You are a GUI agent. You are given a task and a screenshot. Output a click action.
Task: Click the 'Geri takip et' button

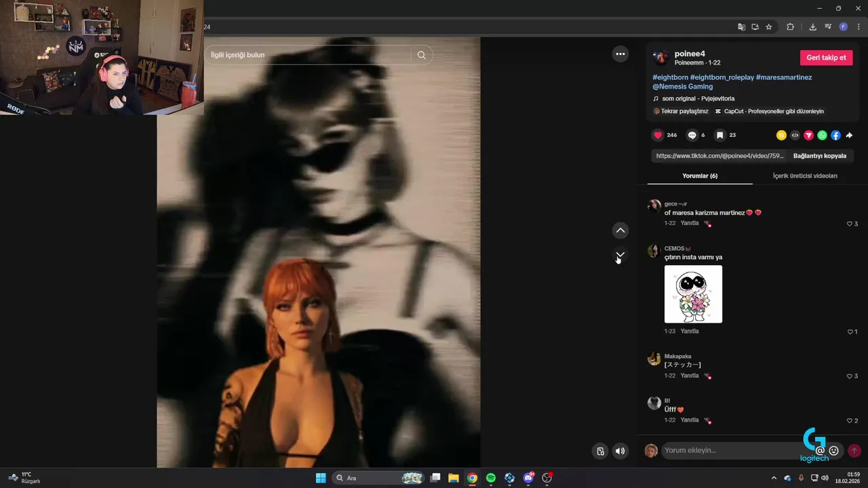[x=826, y=58]
